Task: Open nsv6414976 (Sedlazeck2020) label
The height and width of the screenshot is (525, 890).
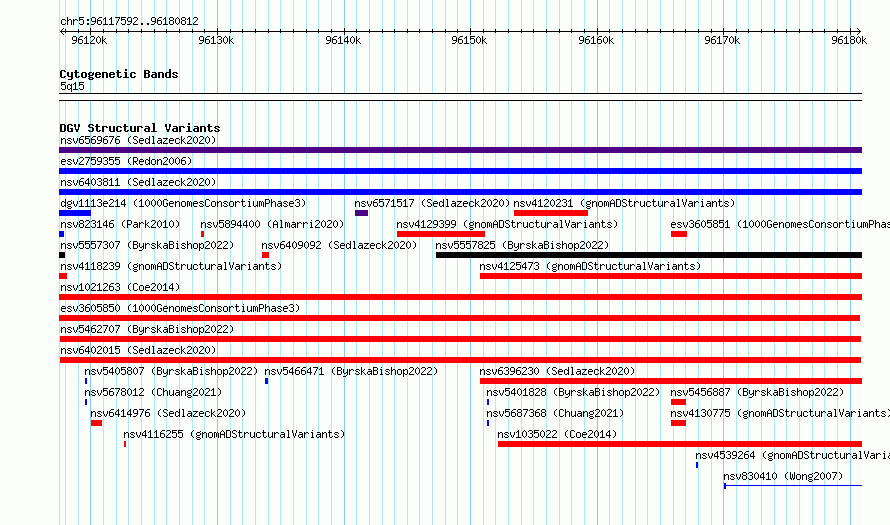Action: (168, 413)
